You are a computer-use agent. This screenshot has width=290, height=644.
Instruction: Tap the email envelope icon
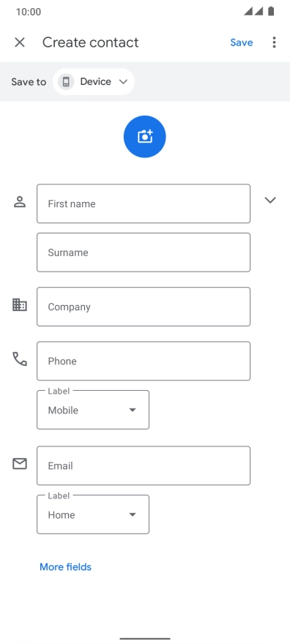[x=20, y=464]
